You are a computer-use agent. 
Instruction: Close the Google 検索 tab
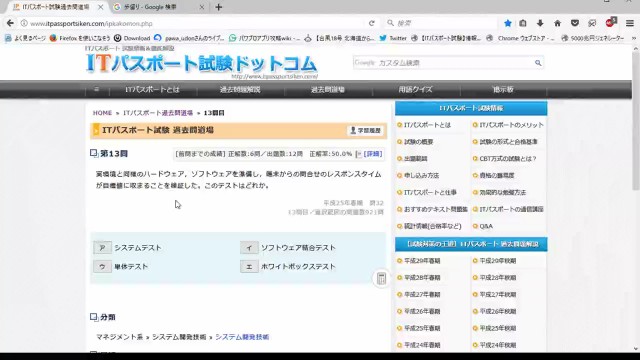click(x=202, y=7)
